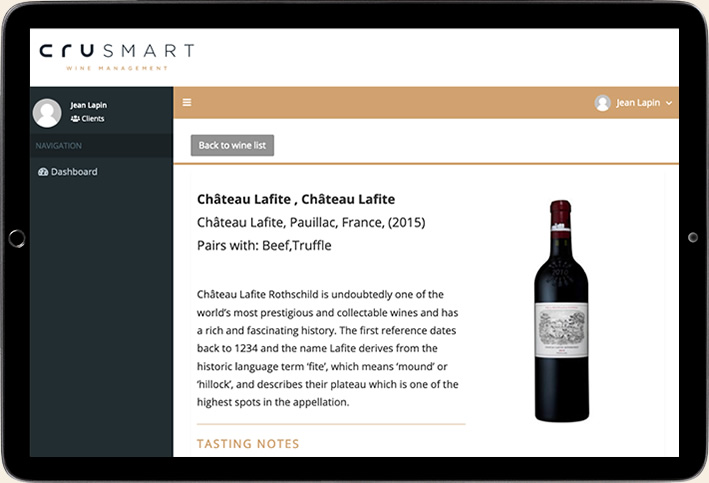709x483 pixels.
Task: Click the Pauillac, France (2015) origin line
Action: [311, 223]
